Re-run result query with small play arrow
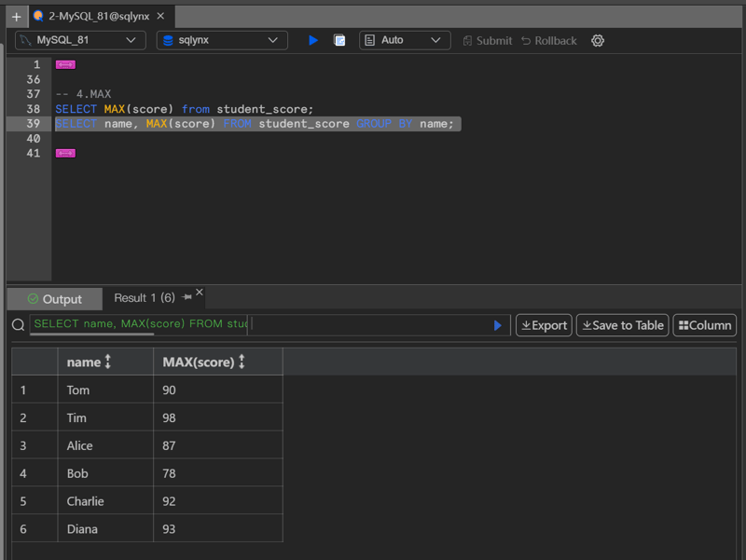This screenshot has height=560, width=746. [498, 325]
